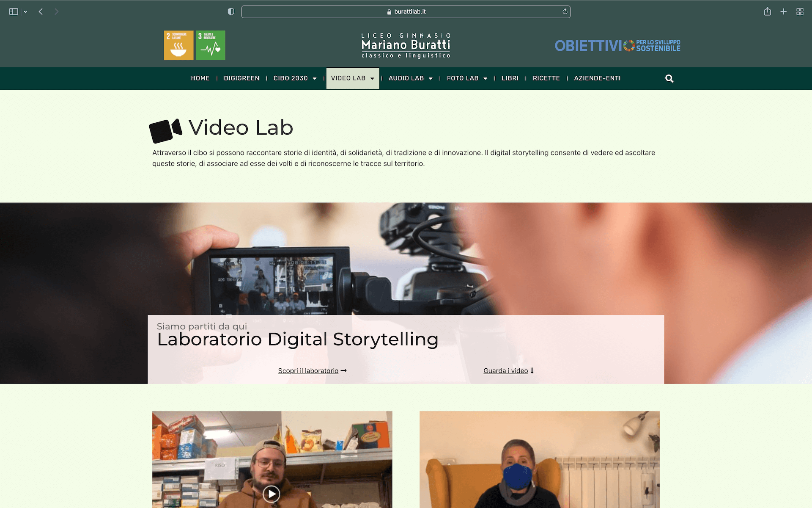The image size is (812, 508).
Task: Click the 'Siamo partiti da qui' text
Action: coord(202,326)
